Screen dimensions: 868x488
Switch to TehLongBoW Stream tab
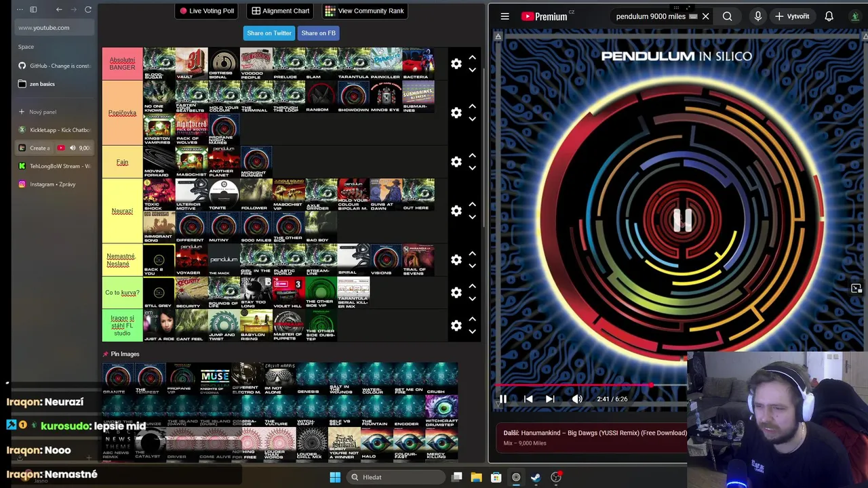[55, 166]
